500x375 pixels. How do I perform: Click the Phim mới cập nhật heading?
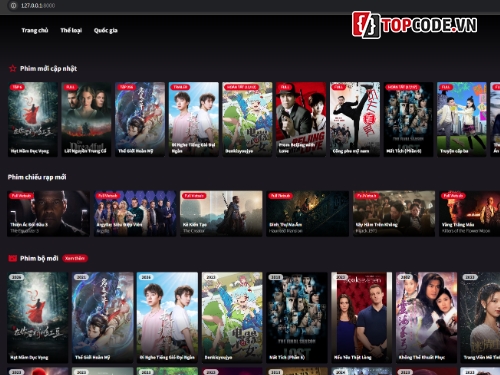[49, 69]
